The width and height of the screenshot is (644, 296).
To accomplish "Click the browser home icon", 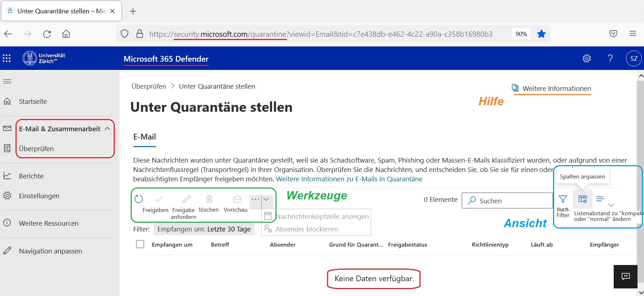I will coord(66,34).
